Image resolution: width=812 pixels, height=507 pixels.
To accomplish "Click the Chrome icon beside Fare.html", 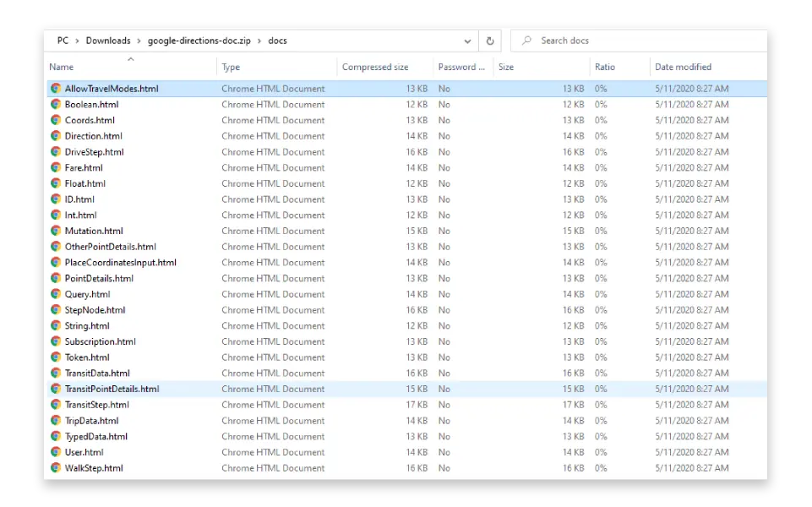I will click(x=56, y=167).
